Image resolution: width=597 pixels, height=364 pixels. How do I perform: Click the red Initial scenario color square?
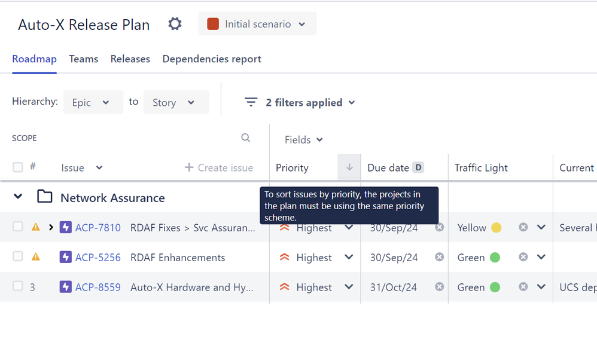coord(213,24)
